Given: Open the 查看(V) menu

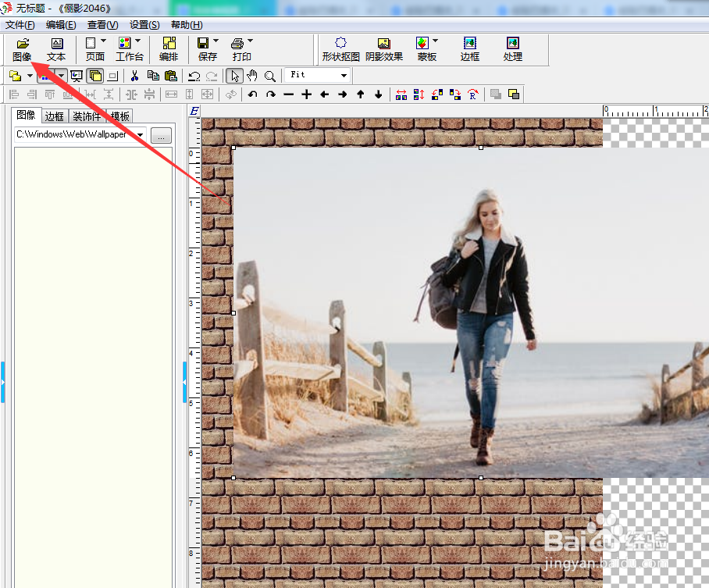Looking at the screenshot, I should pos(102,25).
